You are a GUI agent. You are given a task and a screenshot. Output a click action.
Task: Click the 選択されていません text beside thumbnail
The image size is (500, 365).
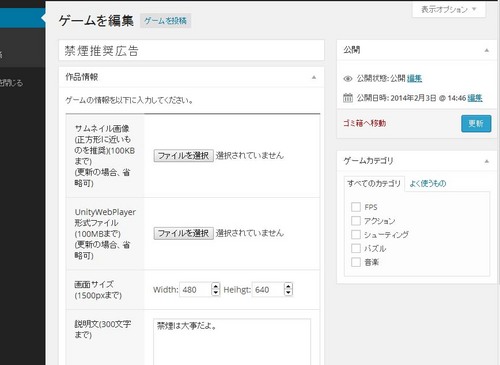pos(250,155)
